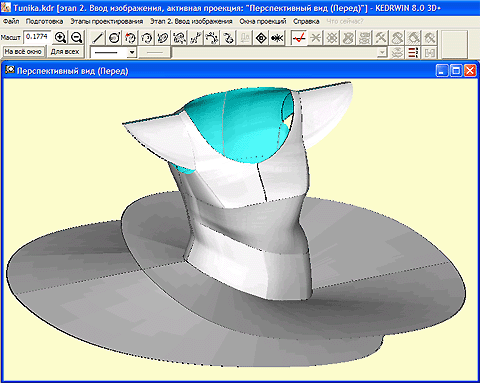Select the straight line drawing tool

point(98,38)
